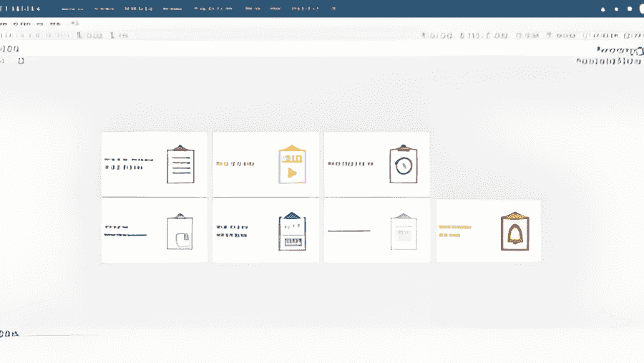Click the faded gray clipboard icon
This screenshot has height=363, width=644.
tap(403, 231)
